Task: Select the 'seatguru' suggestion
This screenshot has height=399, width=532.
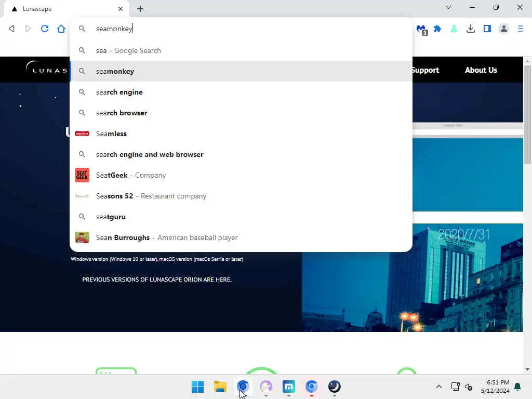Action: coord(241,217)
